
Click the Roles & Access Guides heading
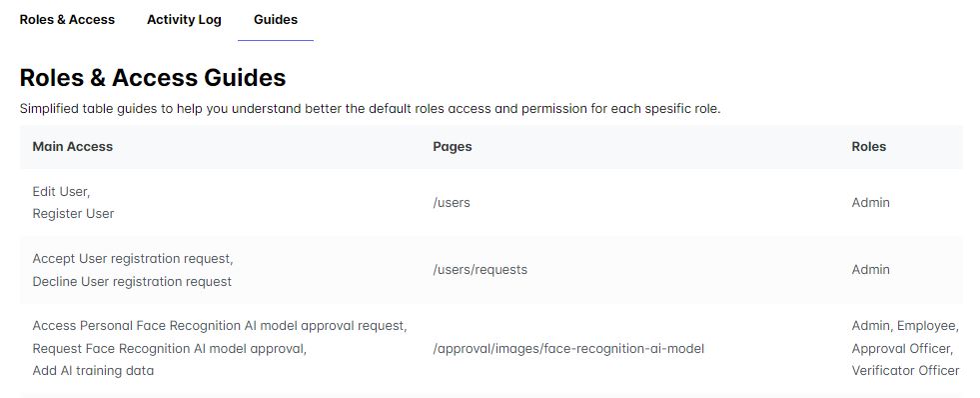click(x=153, y=78)
